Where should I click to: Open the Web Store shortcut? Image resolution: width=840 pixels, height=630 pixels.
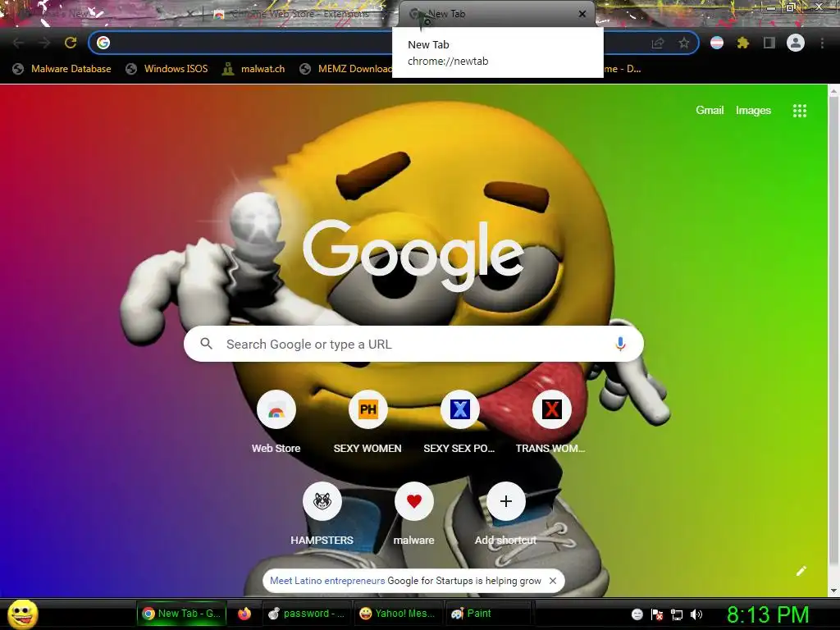[276, 422]
